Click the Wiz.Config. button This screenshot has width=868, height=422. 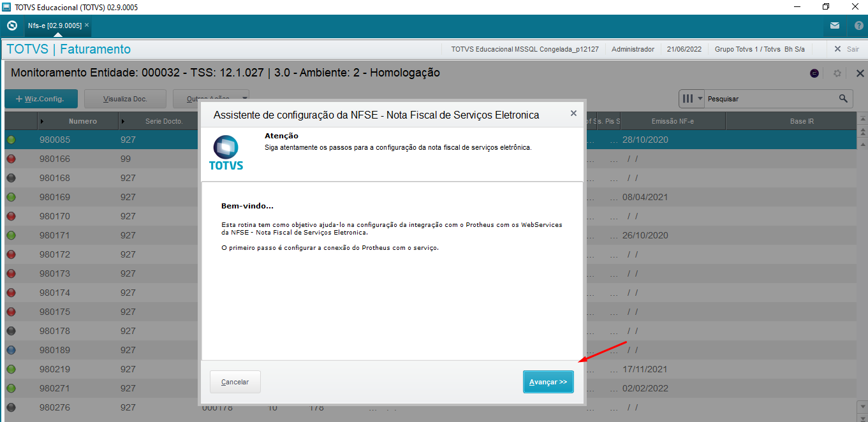[x=42, y=99]
